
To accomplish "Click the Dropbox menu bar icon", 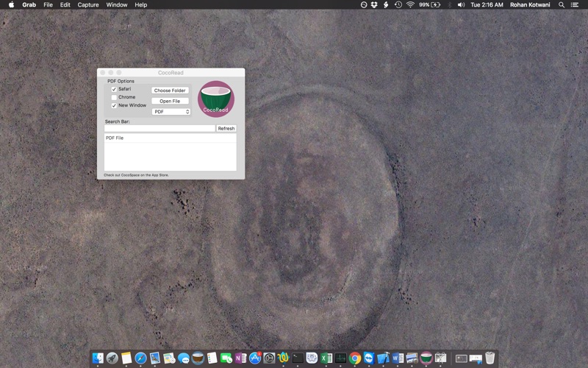I will [x=374, y=4].
